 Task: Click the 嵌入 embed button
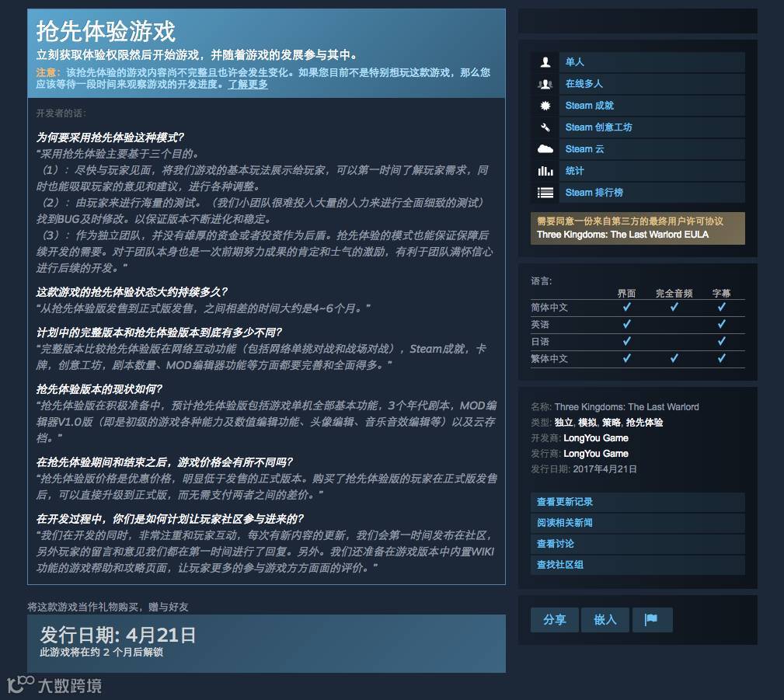point(605,620)
